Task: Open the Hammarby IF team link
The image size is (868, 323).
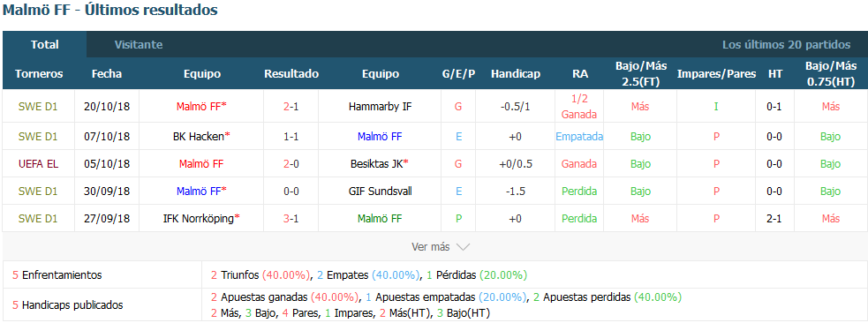Action: point(380,106)
